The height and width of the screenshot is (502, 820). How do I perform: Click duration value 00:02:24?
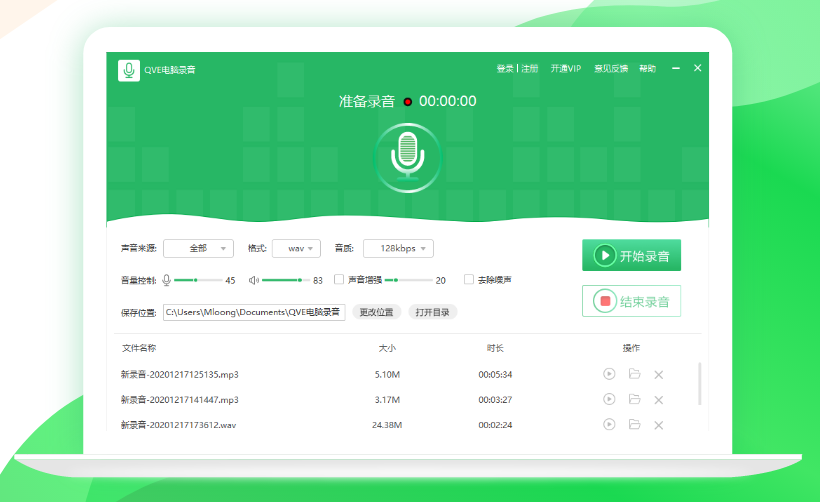(495, 425)
